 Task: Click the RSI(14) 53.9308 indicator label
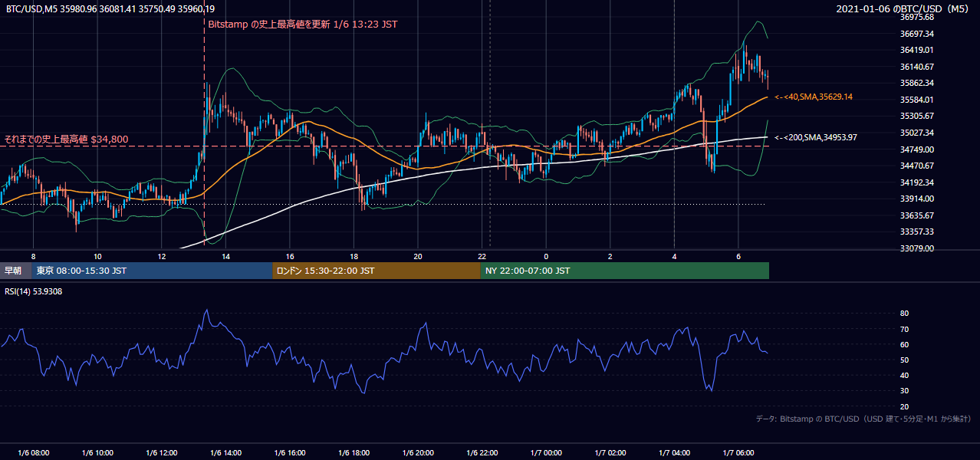point(34,291)
